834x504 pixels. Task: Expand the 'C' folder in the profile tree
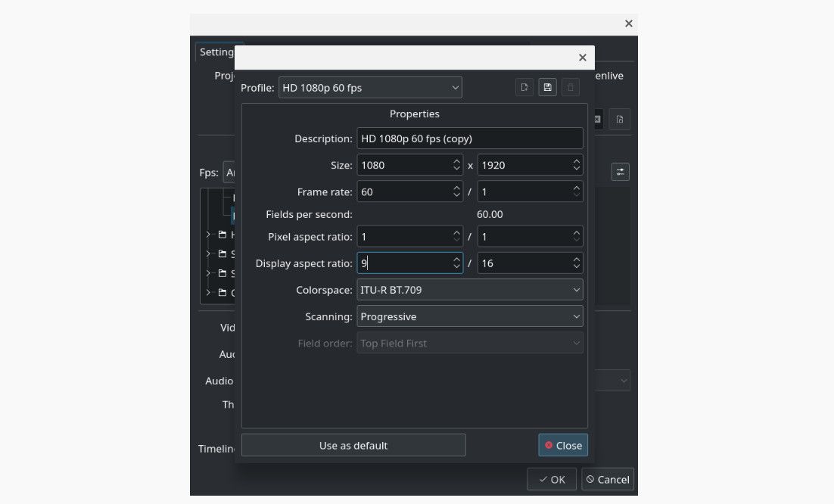pyautogui.click(x=209, y=292)
